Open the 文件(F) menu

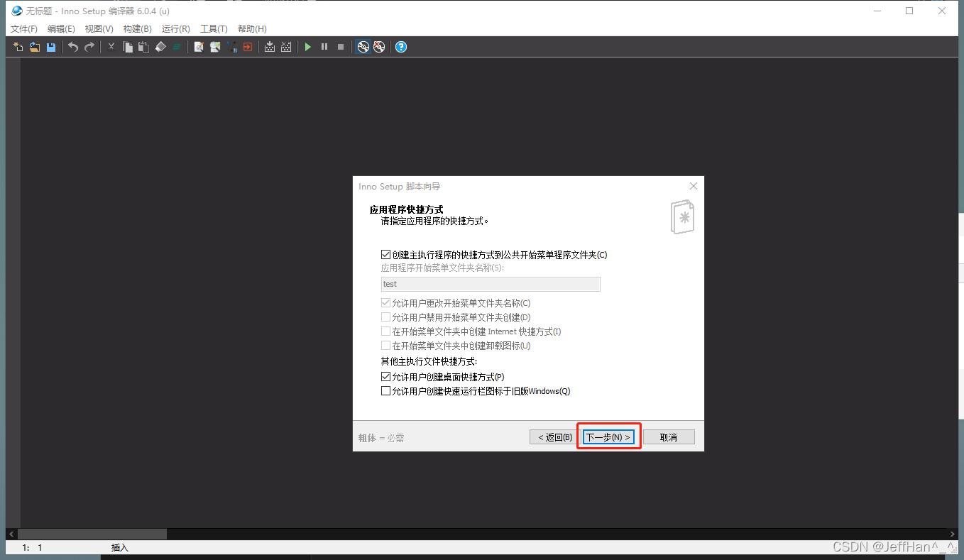pyautogui.click(x=23, y=28)
